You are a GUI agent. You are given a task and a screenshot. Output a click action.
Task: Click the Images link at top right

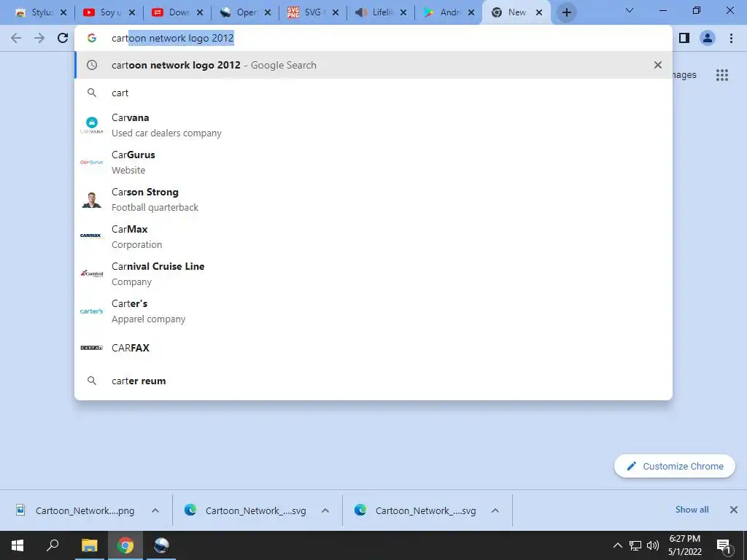684,75
